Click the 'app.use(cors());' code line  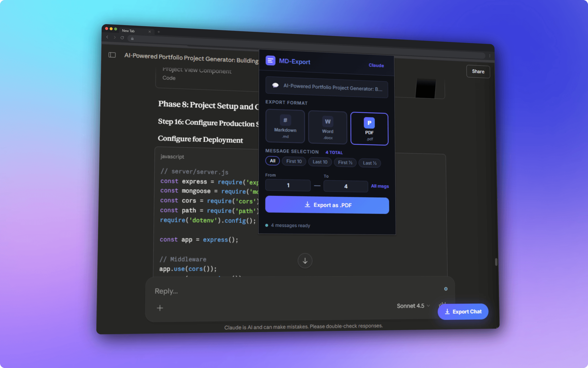[x=188, y=269]
